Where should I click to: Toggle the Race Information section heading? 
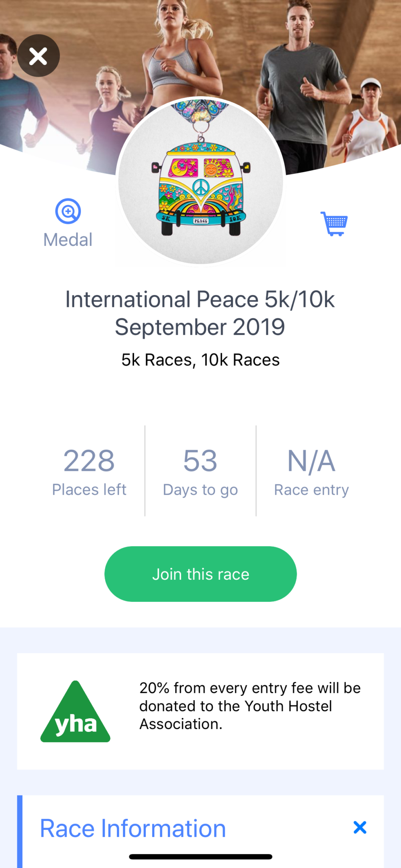(133, 828)
